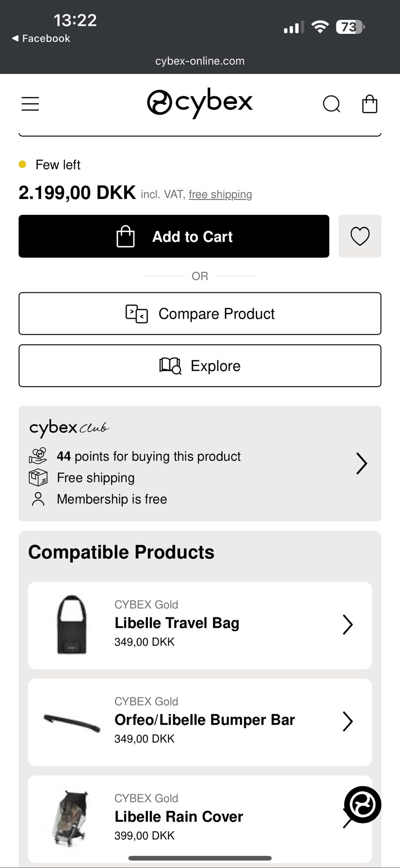The image size is (400, 868).
Task: Tap the Cybex Club points icon
Action: click(x=38, y=456)
